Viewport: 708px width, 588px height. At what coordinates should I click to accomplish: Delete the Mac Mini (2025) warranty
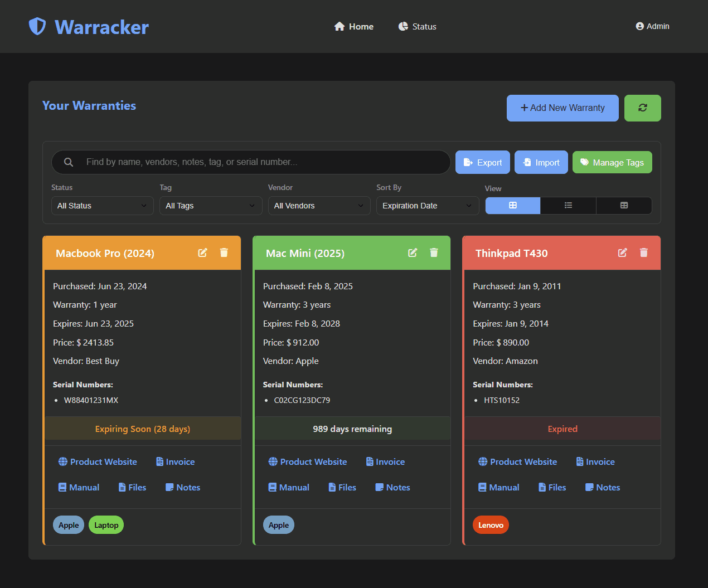[434, 252]
